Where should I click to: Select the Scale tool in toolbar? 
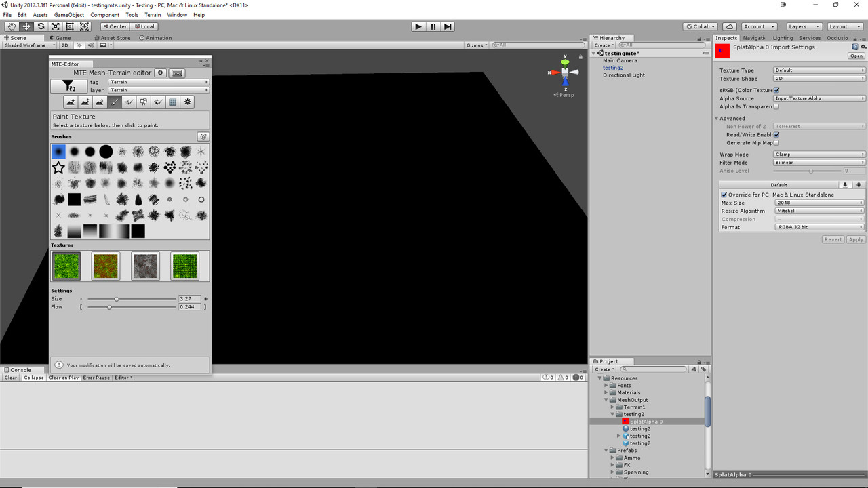pos(55,26)
